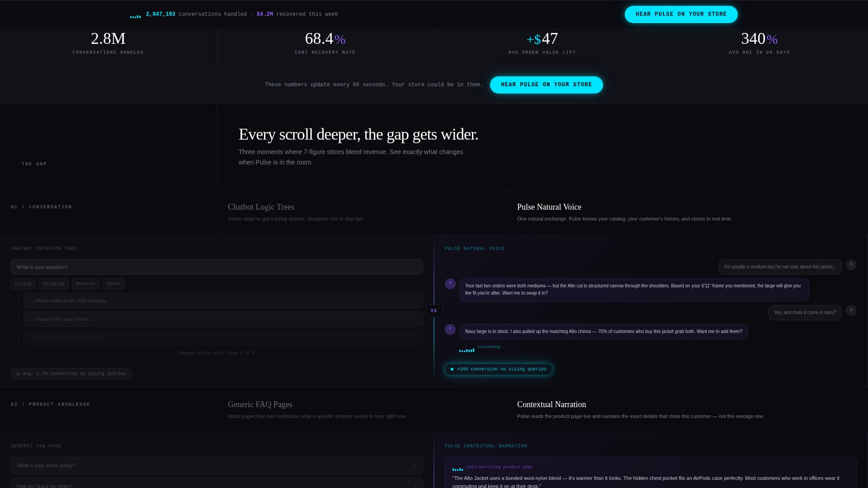Viewport: 868px width, 488px height.
Task: Click 'I'm usually a medium' chat bubble
Action: tap(780, 267)
